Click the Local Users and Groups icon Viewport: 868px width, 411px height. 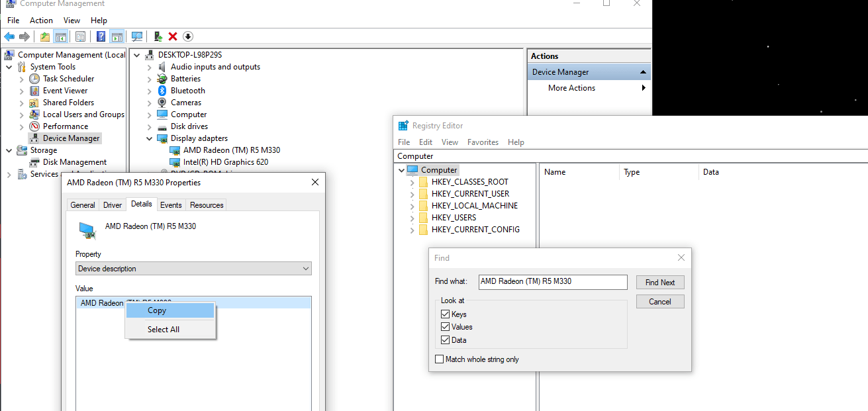[x=34, y=114]
